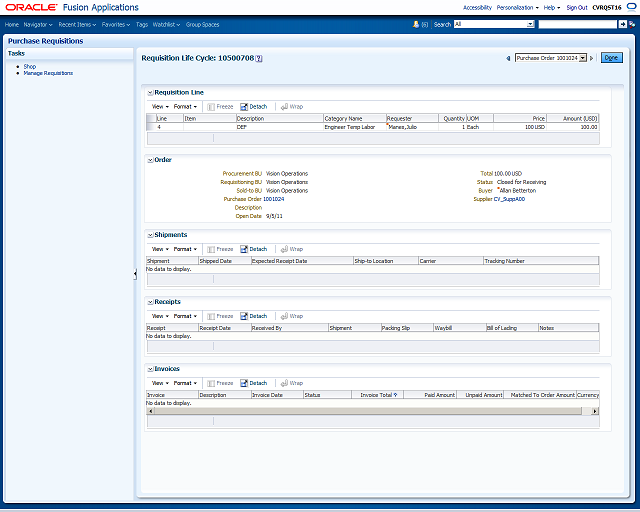Open the Navigator menu
The image size is (640, 512).
[38, 24]
